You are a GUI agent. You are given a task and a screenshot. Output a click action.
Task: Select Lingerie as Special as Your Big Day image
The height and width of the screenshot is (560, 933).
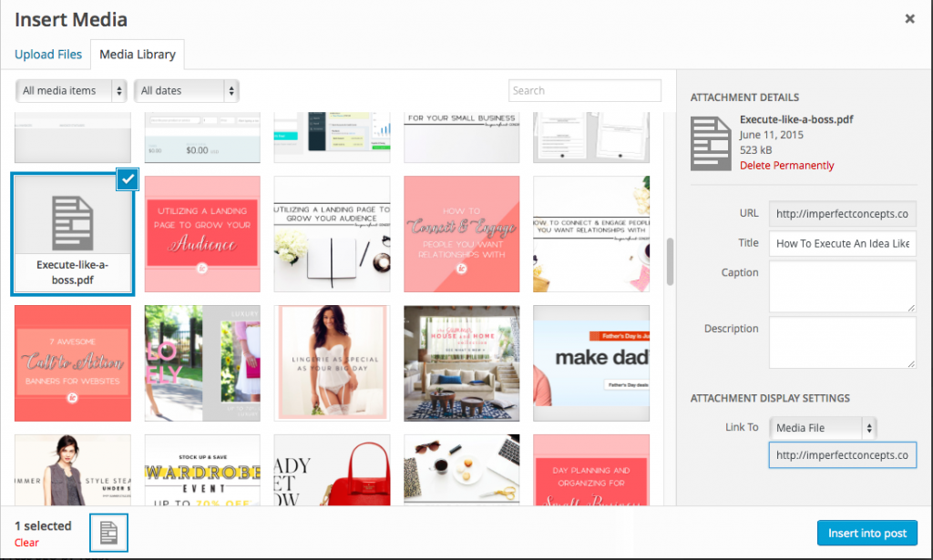[332, 363]
